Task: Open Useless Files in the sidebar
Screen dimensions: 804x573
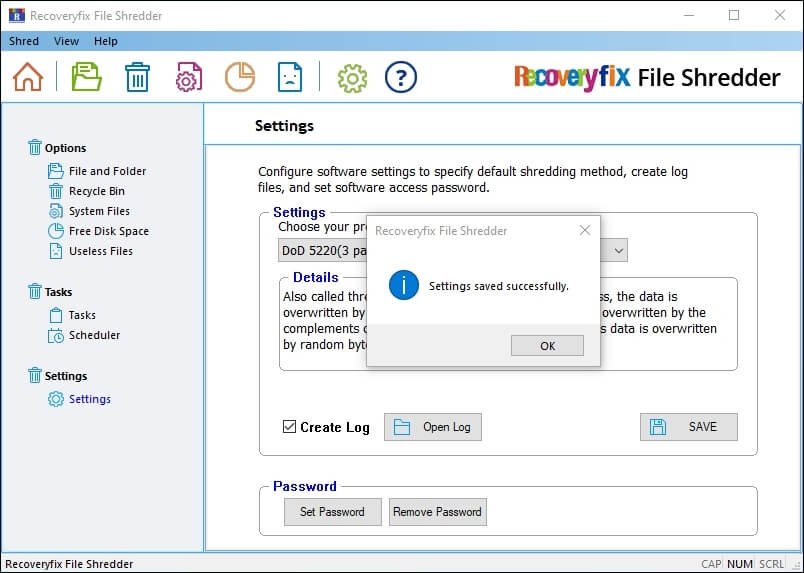Action: pos(100,251)
